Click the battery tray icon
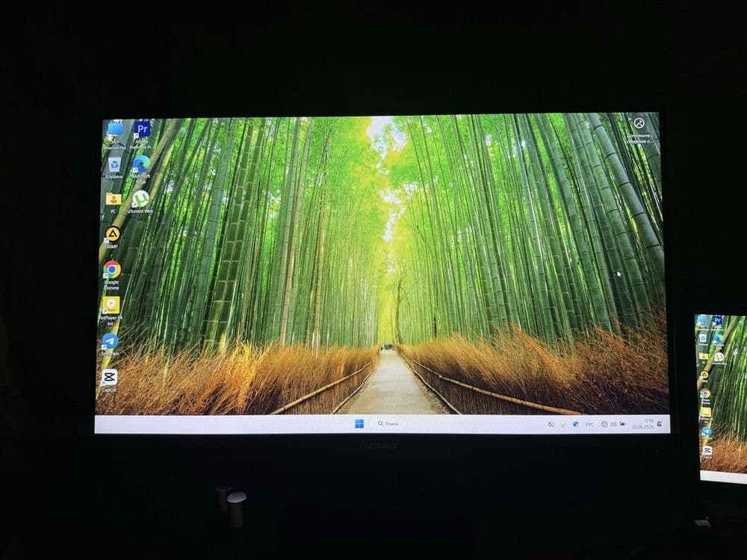This screenshot has width=747, height=560. click(623, 424)
